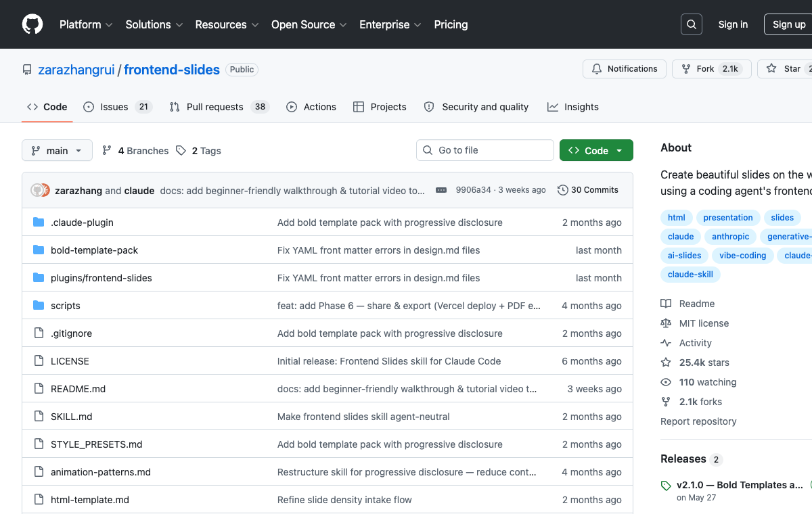This screenshot has width=812, height=514.
Task: Open the Pricing page link
Action: (x=451, y=24)
